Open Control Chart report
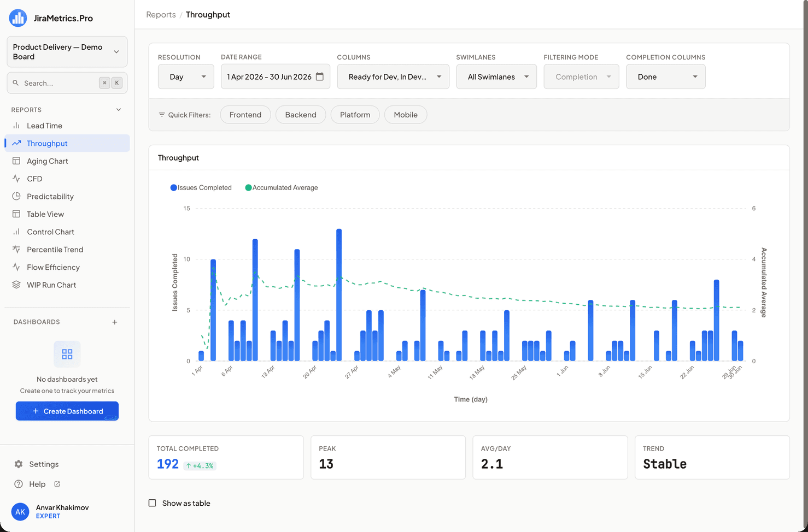The width and height of the screenshot is (808, 532). pos(67,232)
